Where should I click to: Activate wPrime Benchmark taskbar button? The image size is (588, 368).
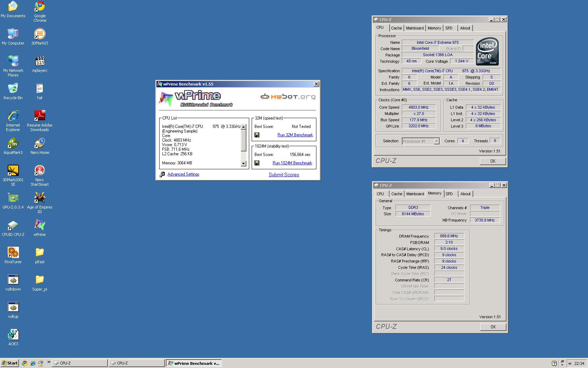click(194, 363)
